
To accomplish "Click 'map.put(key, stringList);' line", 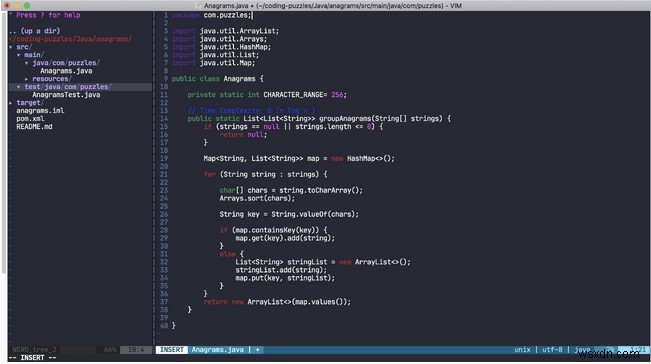I will pos(285,278).
